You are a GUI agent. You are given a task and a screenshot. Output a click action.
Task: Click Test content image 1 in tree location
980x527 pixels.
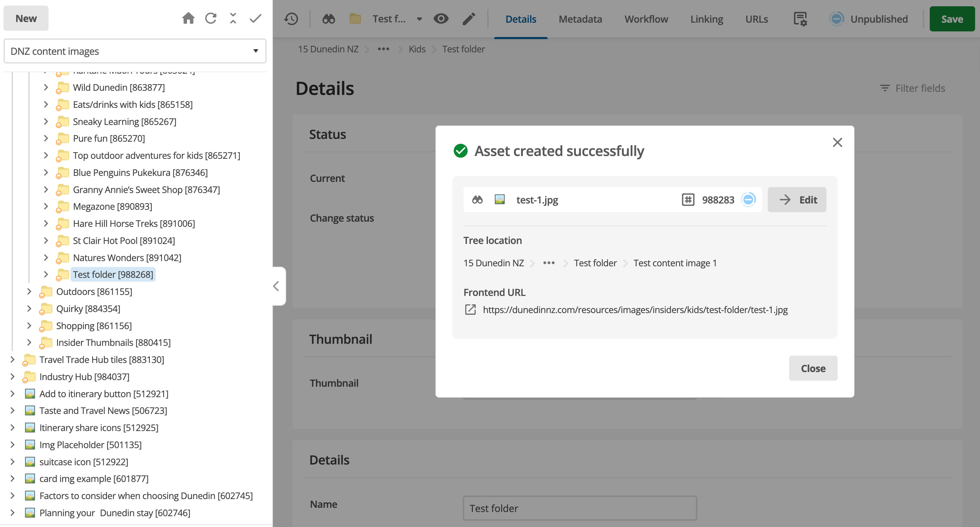click(675, 263)
